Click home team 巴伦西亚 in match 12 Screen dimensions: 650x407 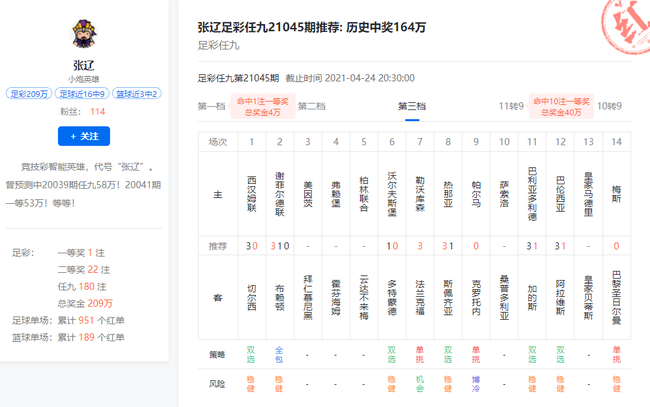coord(560,194)
